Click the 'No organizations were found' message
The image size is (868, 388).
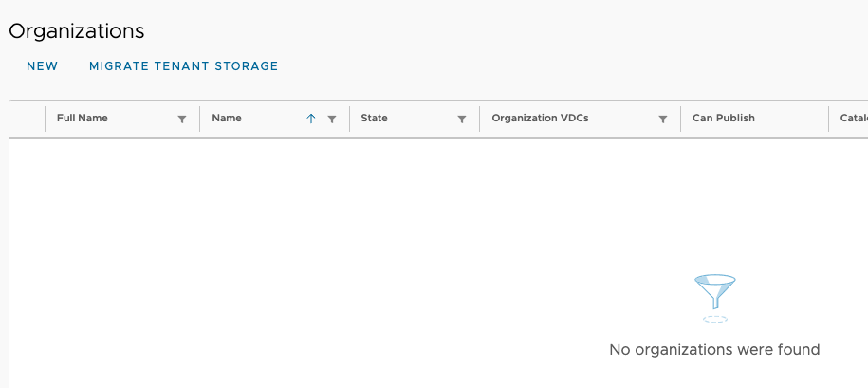713,350
